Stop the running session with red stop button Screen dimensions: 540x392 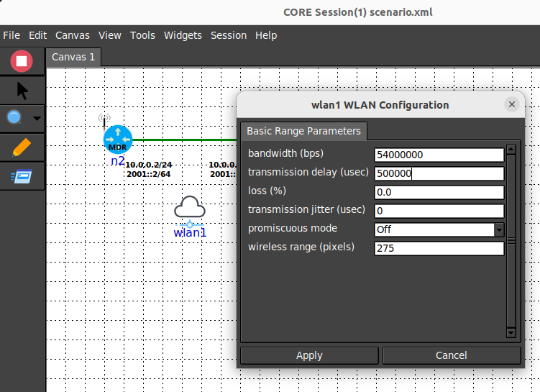coord(22,61)
